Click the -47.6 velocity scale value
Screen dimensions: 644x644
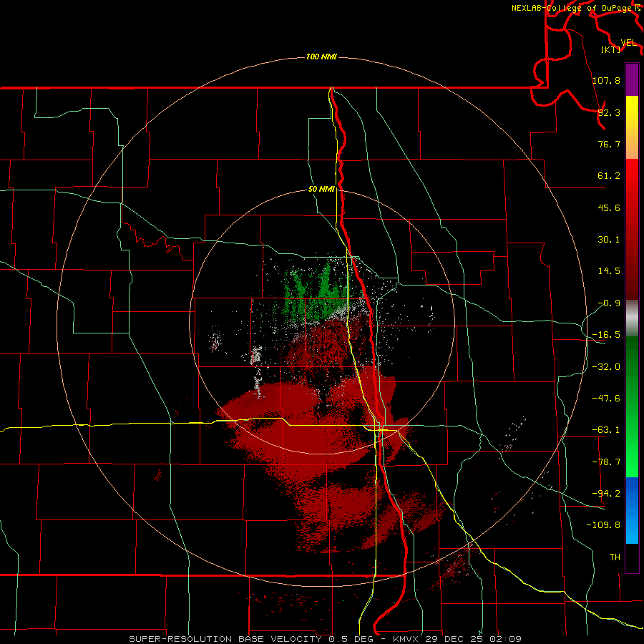pos(606,399)
